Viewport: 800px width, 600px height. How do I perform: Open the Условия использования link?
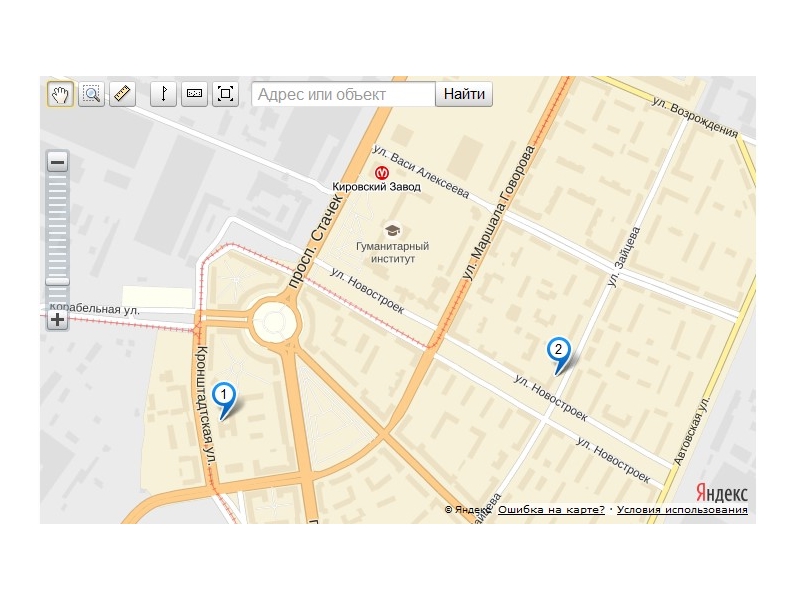pyautogui.click(x=682, y=510)
